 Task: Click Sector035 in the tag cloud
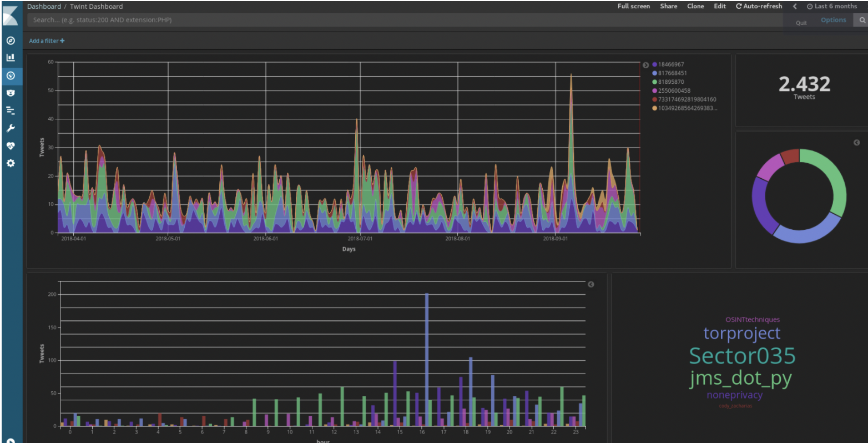pos(742,356)
